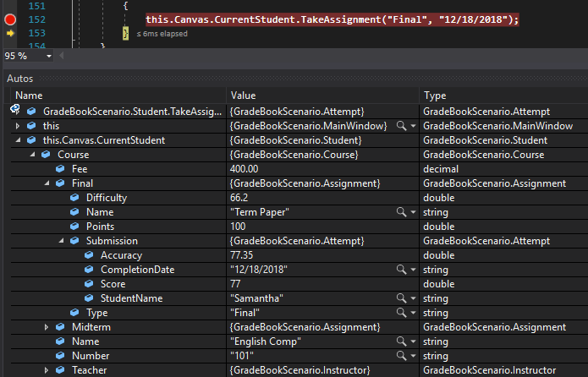Open visualizer dropdown for CompletionDate row
The height and width of the screenshot is (377, 588).
pos(413,270)
